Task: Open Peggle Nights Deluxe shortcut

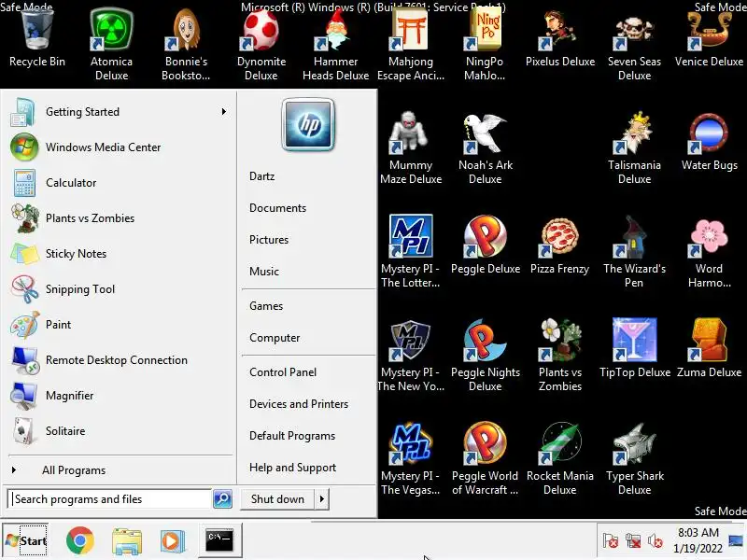Action: [485, 356]
